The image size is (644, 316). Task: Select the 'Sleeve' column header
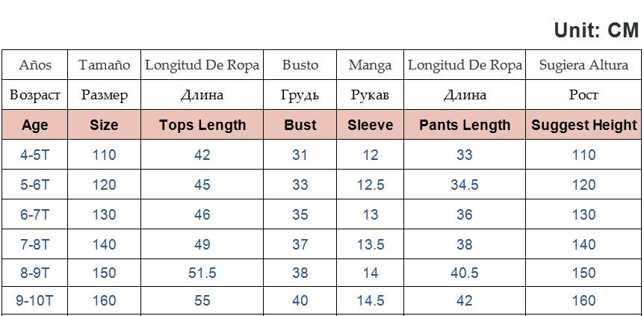(x=370, y=125)
